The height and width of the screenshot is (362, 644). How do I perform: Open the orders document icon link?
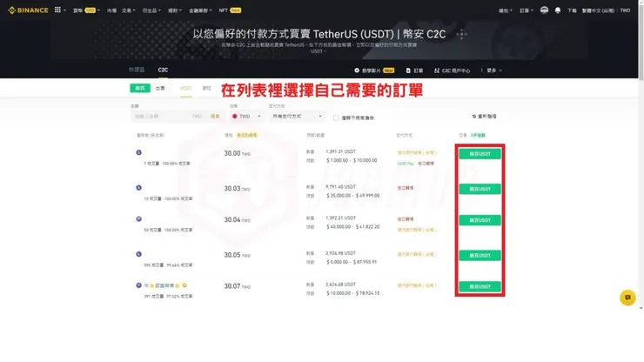pyautogui.click(x=408, y=70)
